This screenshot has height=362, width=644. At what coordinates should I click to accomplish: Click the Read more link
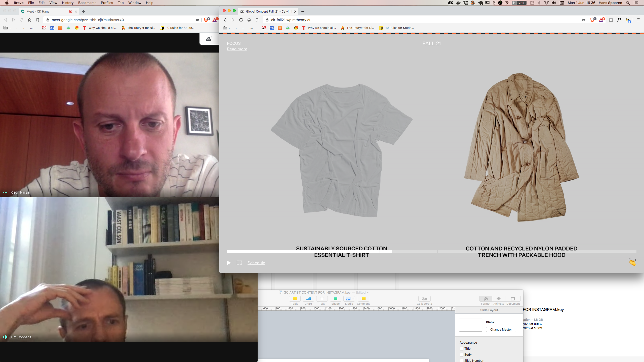(x=237, y=49)
